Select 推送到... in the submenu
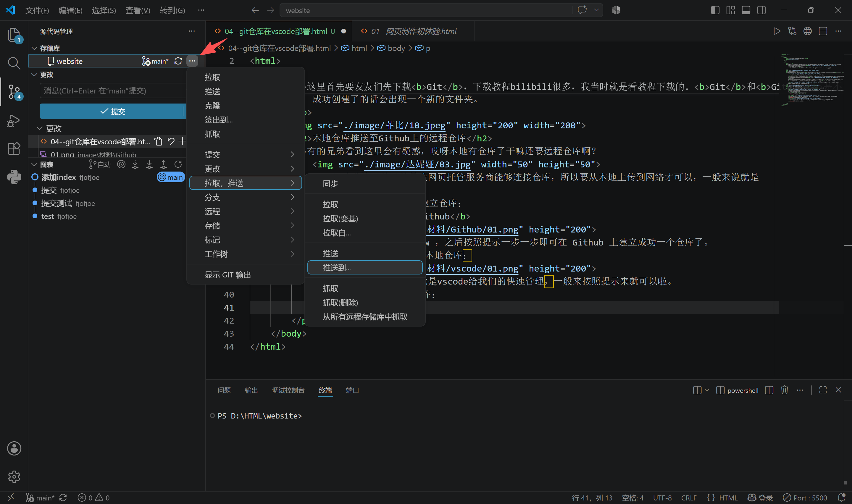The image size is (852, 504). [365, 268]
